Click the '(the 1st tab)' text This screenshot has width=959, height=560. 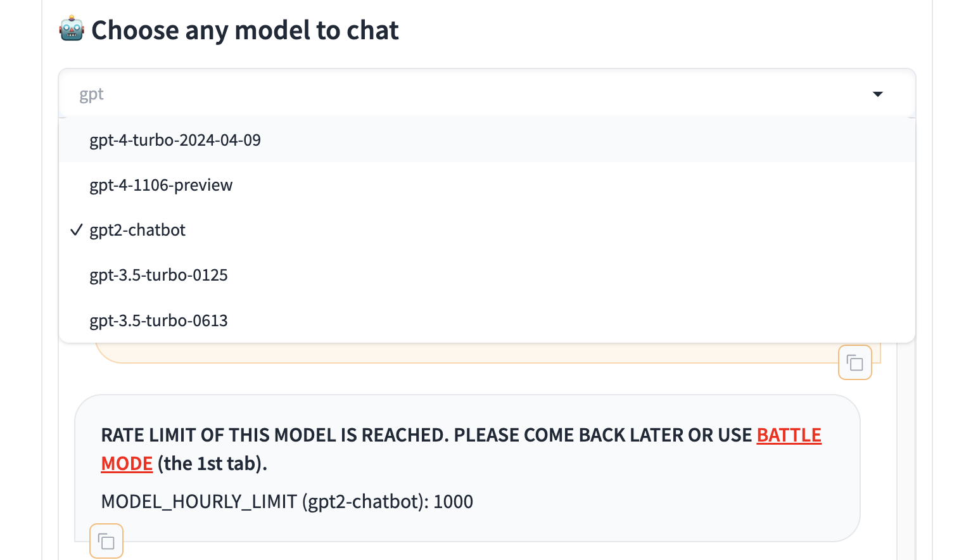(212, 464)
